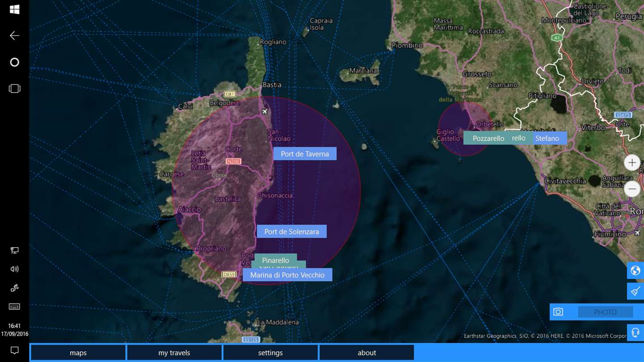Viewport: 644px width, 362px height.
Task: Click the headset support icon
Action: (x=636, y=333)
